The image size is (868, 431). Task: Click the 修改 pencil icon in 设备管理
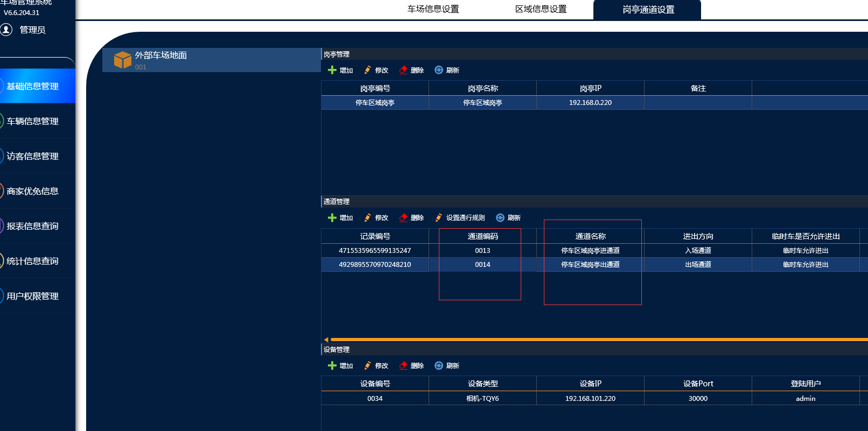pos(368,365)
